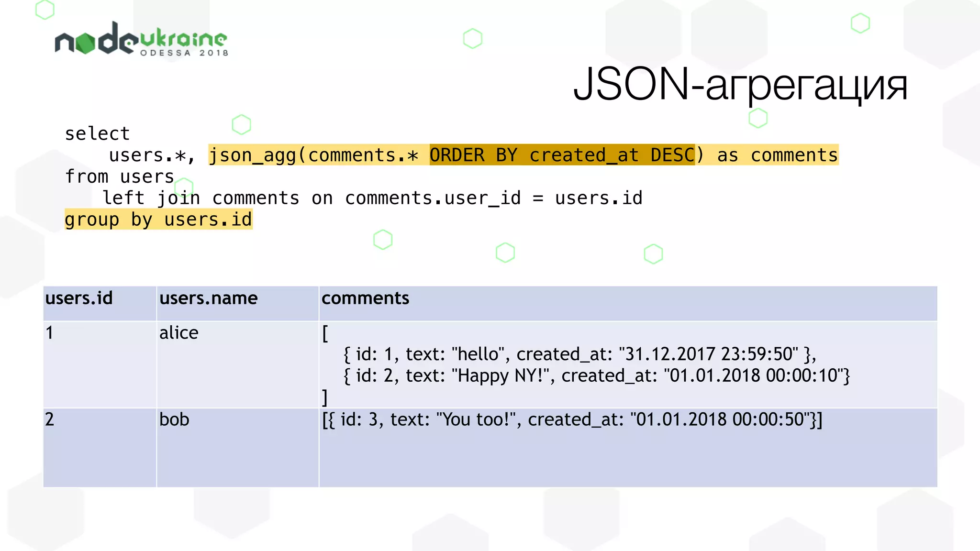Click the 'comments' column header

point(628,303)
